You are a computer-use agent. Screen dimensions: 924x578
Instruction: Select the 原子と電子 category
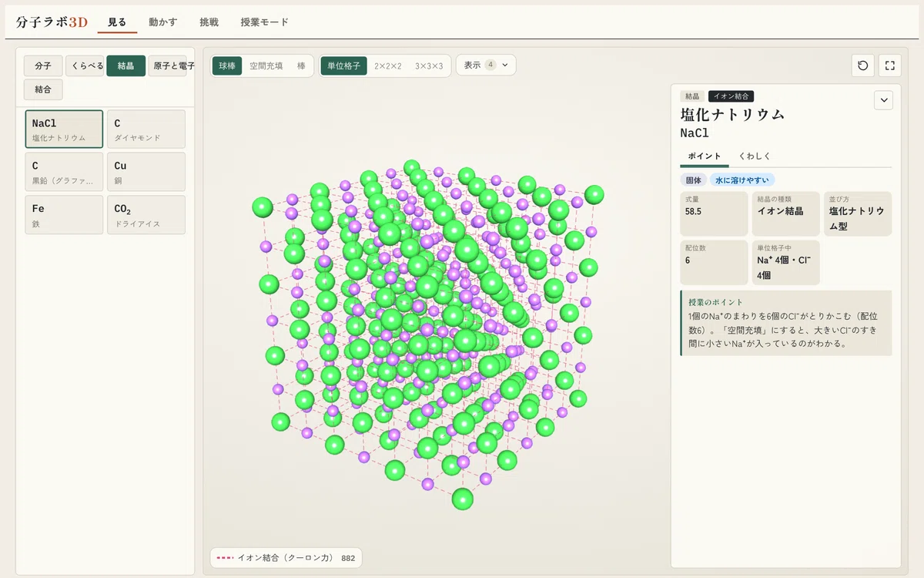point(167,66)
